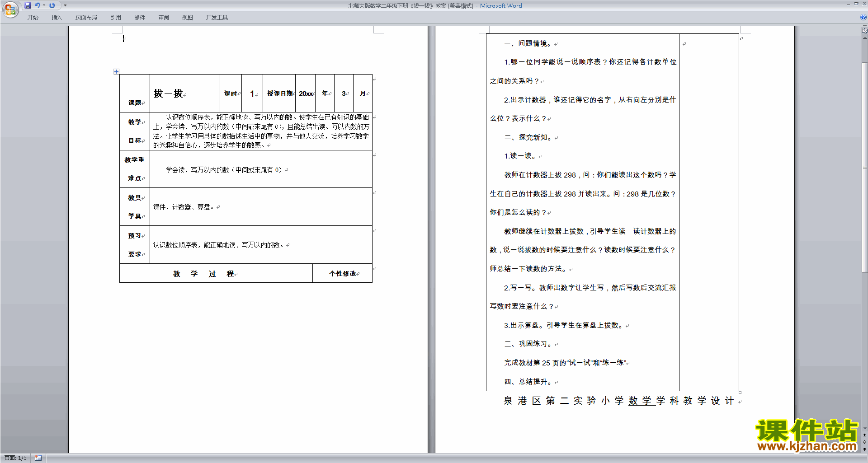Image resolution: width=868 pixels, height=463 pixels.
Task: Open the 开始 ribbon tab
Action: [x=33, y=18]
